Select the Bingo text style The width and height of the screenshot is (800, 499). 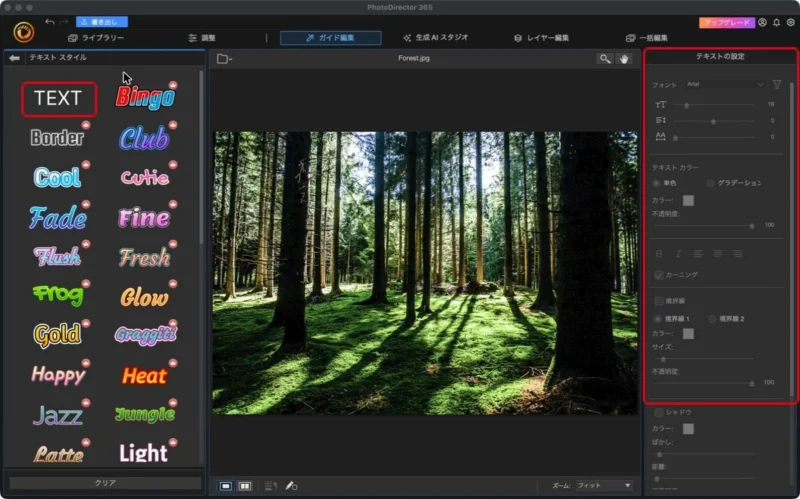point(145,97)
